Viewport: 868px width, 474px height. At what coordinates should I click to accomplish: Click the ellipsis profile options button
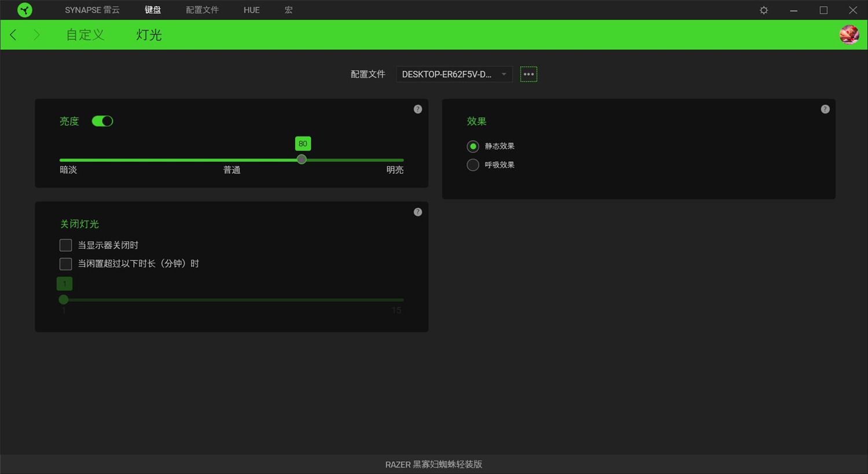[528, 74]
